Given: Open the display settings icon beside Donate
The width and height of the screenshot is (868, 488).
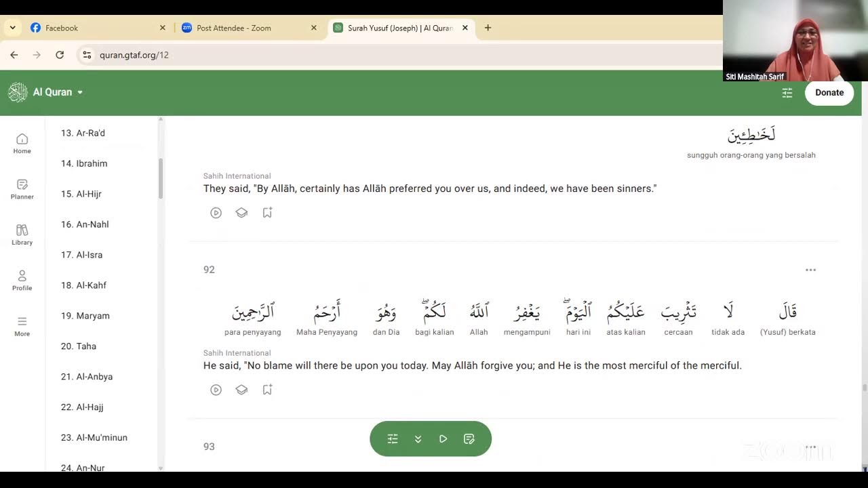Looking at the screenshot, I should tap(787, 93).
